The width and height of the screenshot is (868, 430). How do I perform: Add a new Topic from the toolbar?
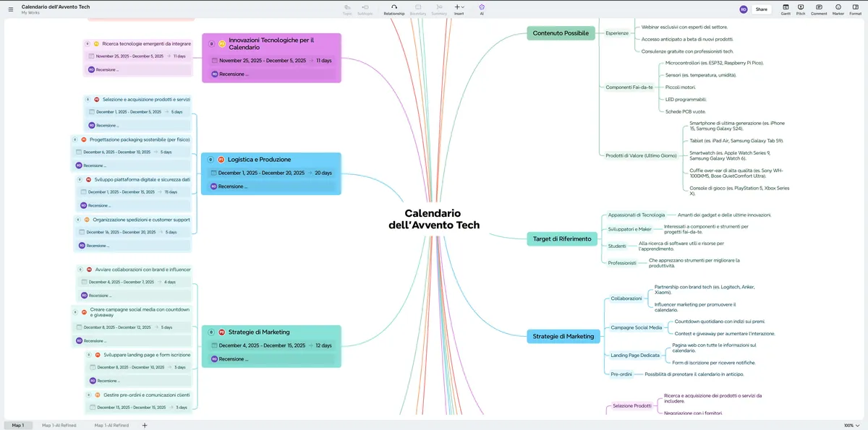pyautogui.click(x=347, y=9)
